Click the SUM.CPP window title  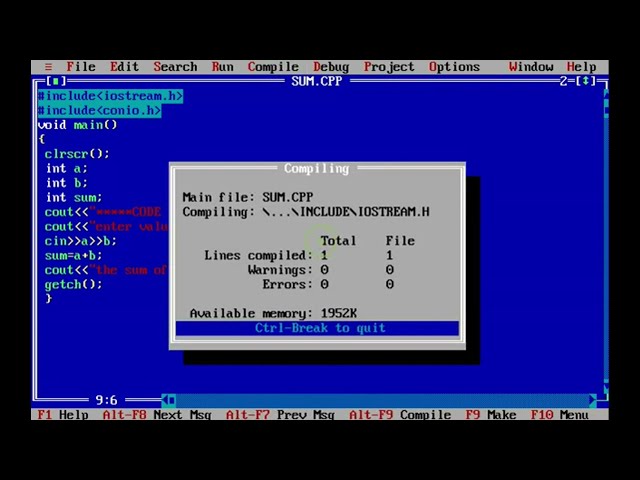pos(316,81)
